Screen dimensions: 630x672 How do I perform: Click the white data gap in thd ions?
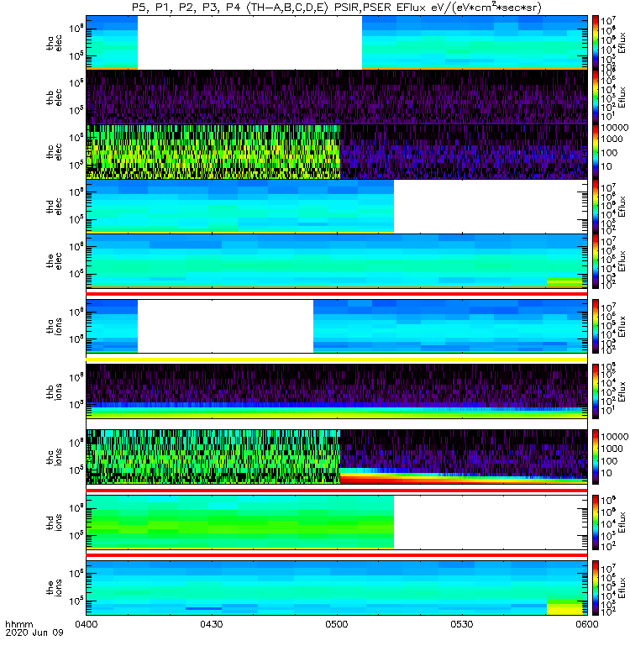[491, 522]
